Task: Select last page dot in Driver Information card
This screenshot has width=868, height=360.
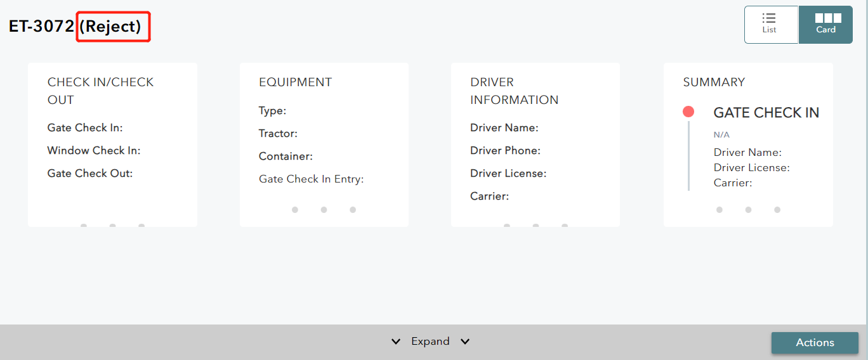Action: (565, 225)
